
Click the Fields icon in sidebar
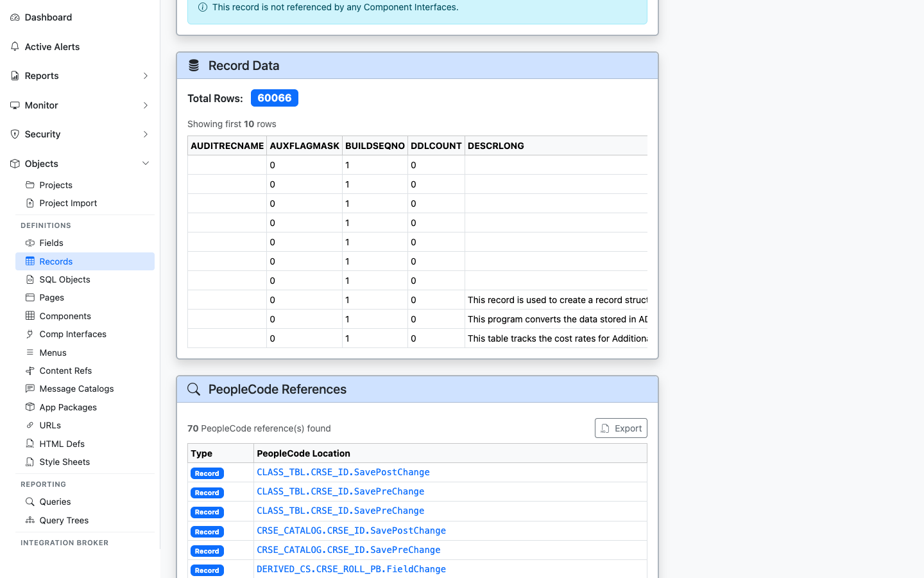[x=30, y=243]
